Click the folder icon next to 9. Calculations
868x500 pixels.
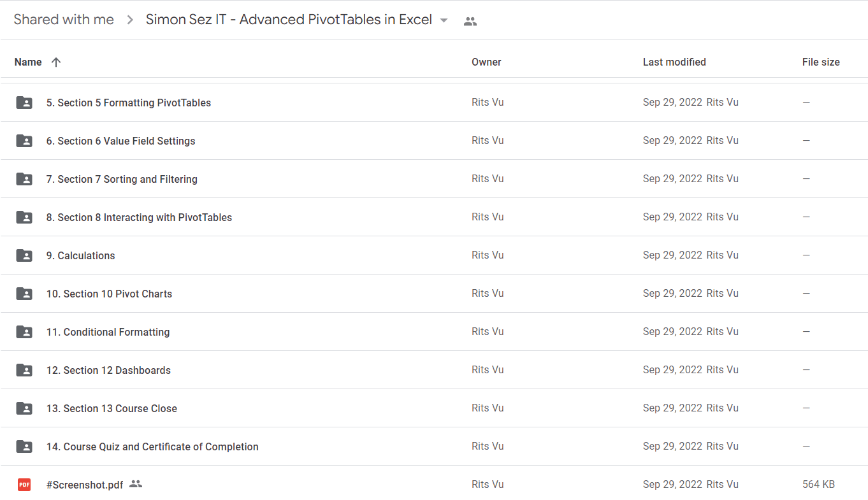[x=24, y=255]
